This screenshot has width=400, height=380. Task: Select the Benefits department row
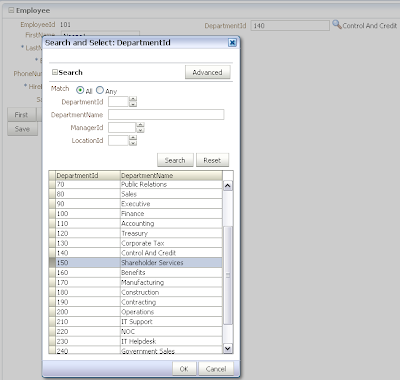(135, 273)
